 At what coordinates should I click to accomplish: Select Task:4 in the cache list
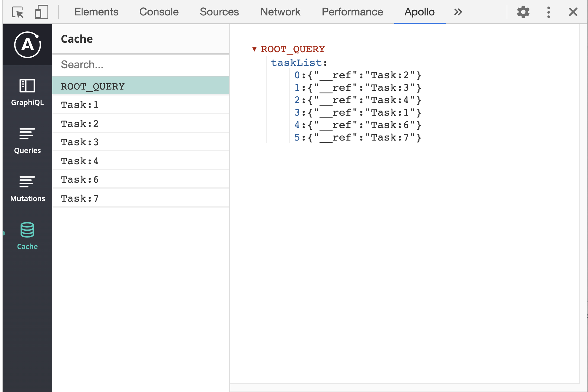141,161
